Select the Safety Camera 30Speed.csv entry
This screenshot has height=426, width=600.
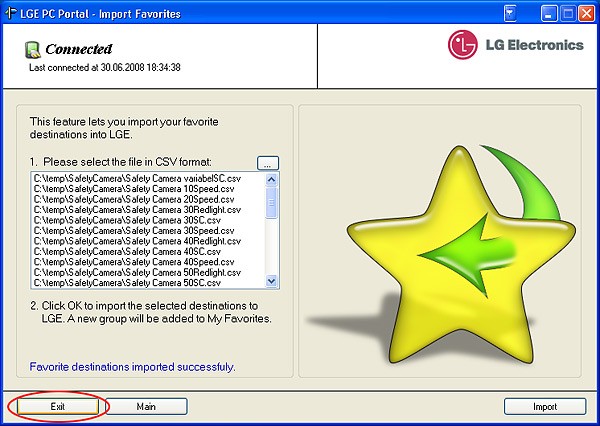point(134,230)
